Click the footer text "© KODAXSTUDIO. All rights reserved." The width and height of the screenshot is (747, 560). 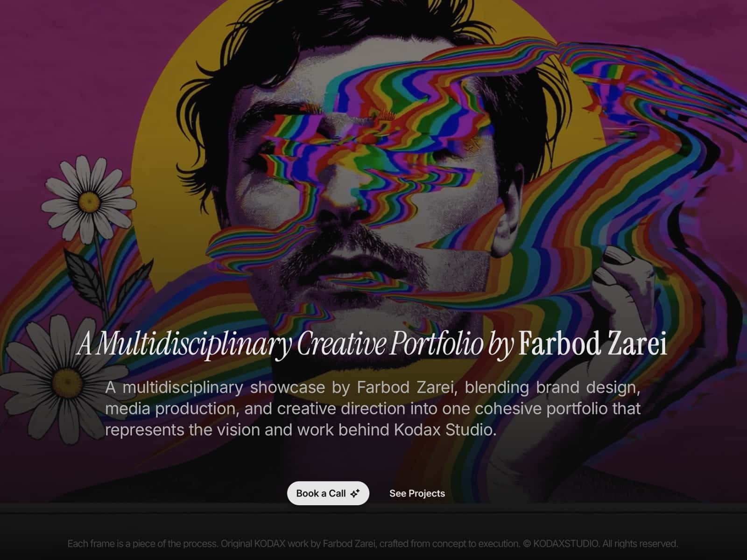[x=600, y=544]
